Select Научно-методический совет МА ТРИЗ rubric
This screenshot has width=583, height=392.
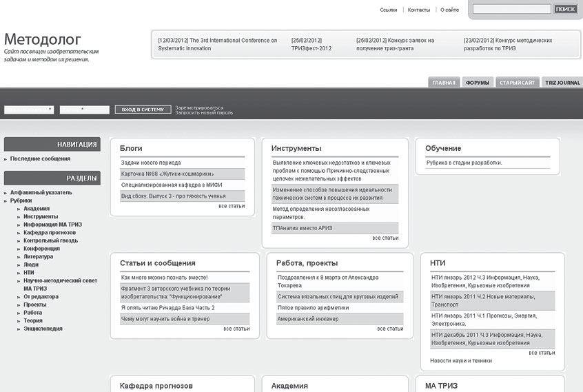[60, 285]
